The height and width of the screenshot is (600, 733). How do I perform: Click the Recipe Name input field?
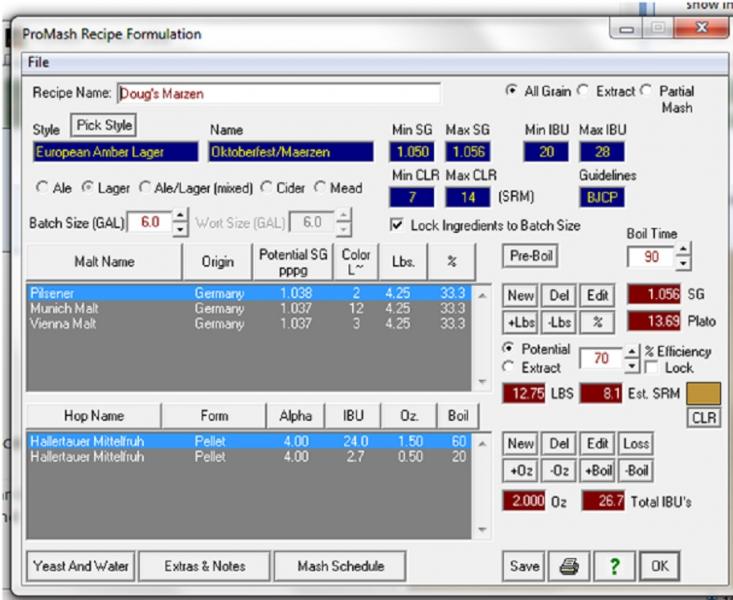point(278,94)
